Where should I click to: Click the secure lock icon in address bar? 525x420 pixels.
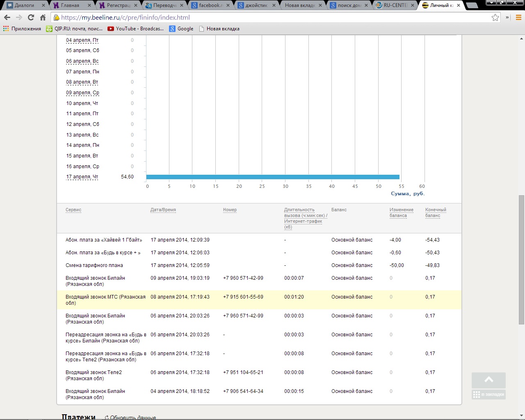pyautogui.click(x=56, y=18)
